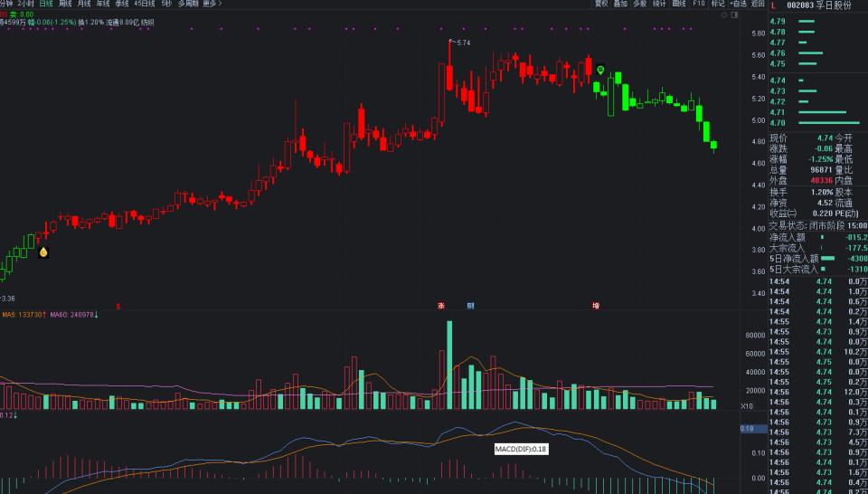Click the 标记 mark button

(x=717, y=4)
